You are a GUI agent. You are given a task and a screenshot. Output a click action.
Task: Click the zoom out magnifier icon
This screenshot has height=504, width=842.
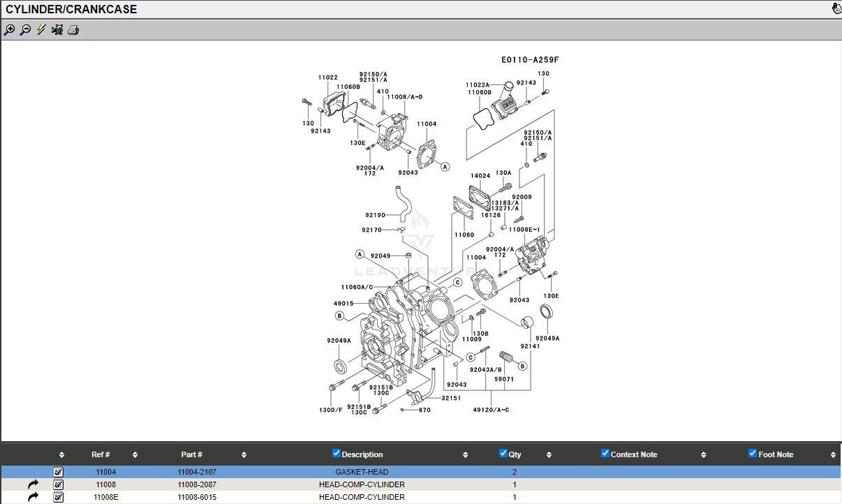pos(25,30)
